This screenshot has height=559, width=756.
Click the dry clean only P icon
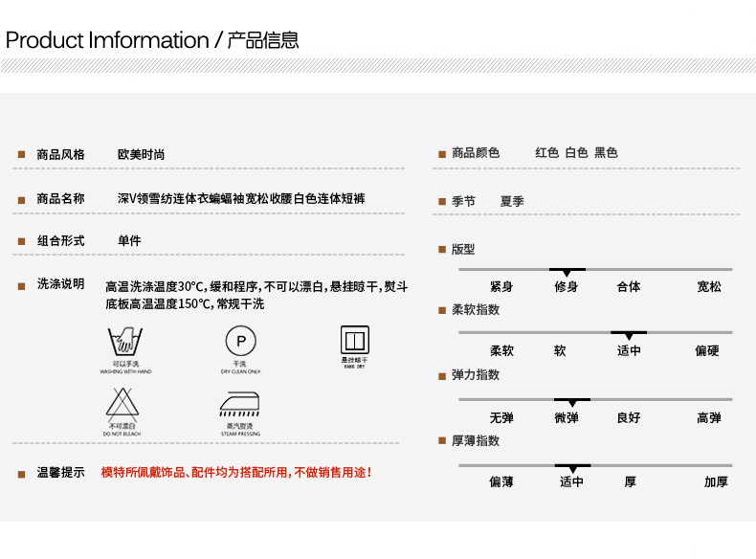pos(241,341)
